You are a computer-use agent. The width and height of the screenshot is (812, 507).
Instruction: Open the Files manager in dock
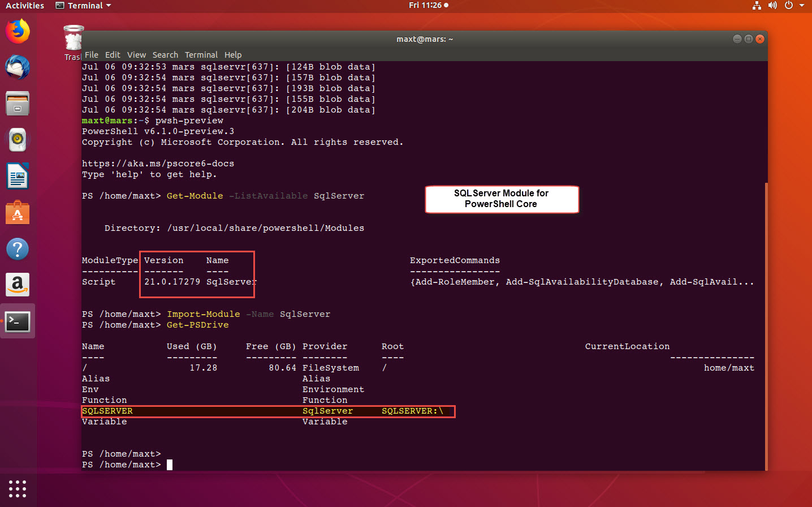18,104
